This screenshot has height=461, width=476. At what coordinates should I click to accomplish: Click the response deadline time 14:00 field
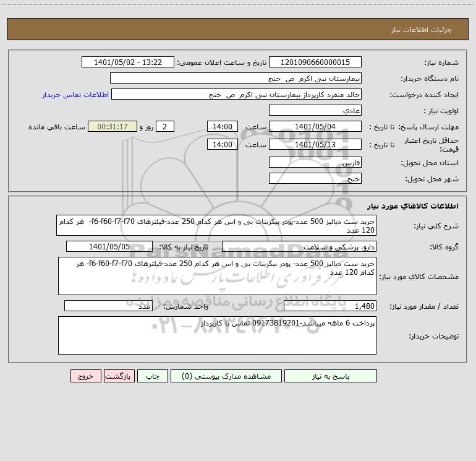click(x=222, y=126)
